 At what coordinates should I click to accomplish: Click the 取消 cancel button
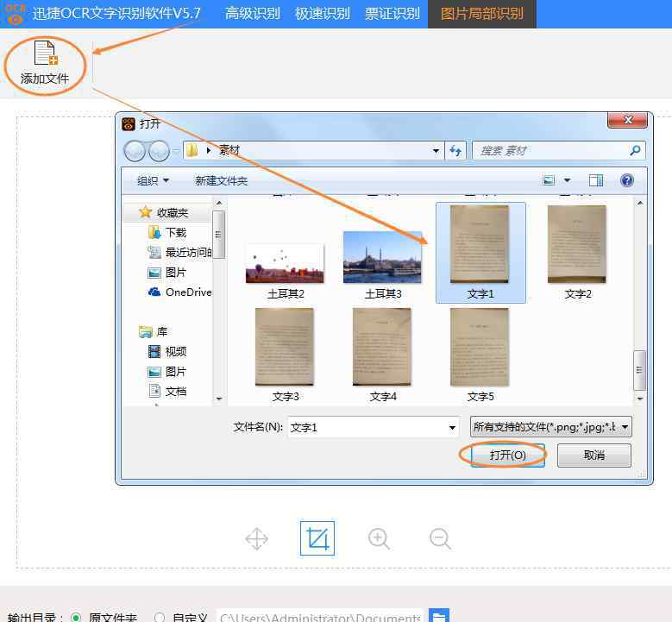593,455
